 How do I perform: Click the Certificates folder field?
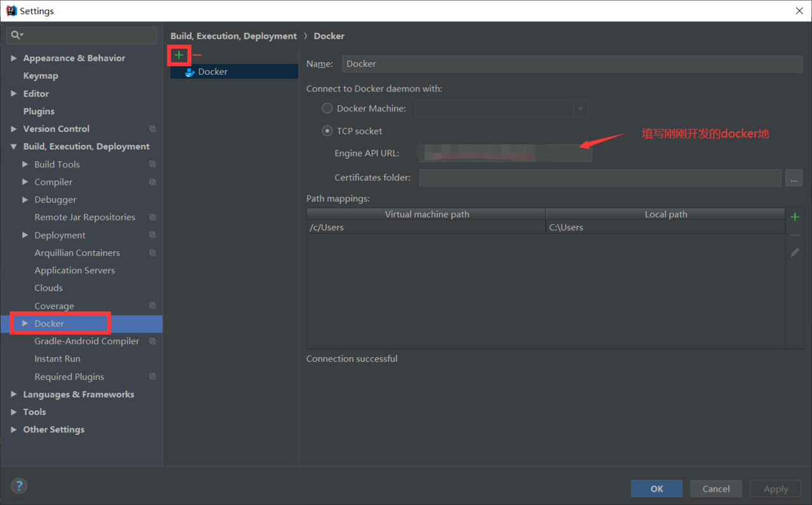click(x=600, y=178)
